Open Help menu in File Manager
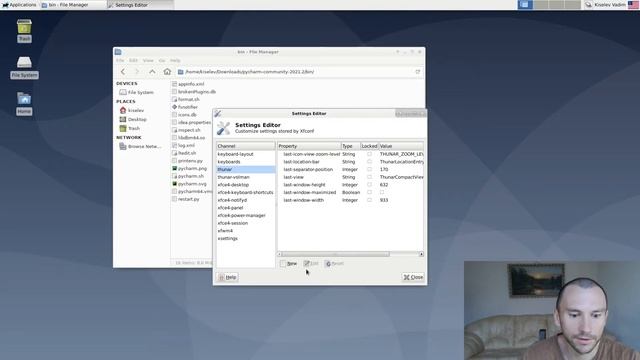This screenshot has height=360, width=640. click(176, 60)
